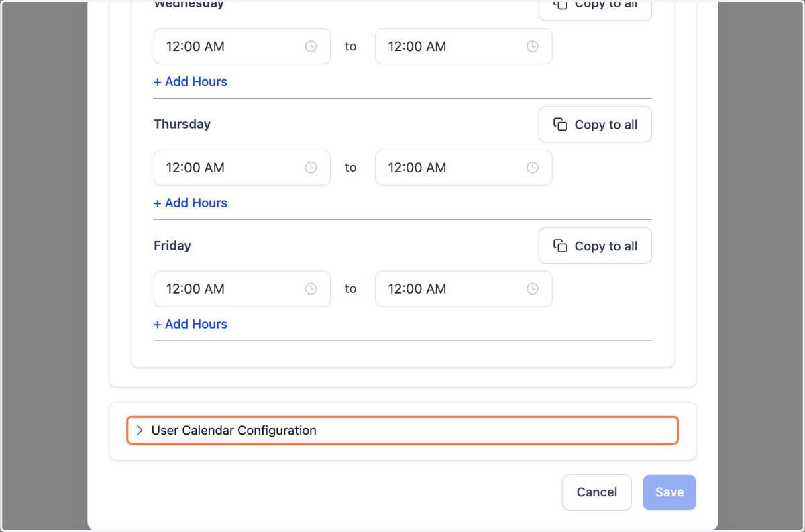805x532 pixels.
Task: Focus Thursday start time input
Action: tap(242, 168)
